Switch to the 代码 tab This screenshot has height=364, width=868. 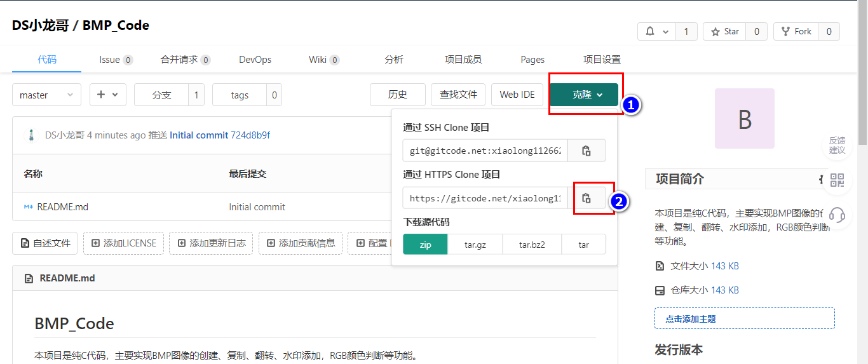[x=47, y=60]
